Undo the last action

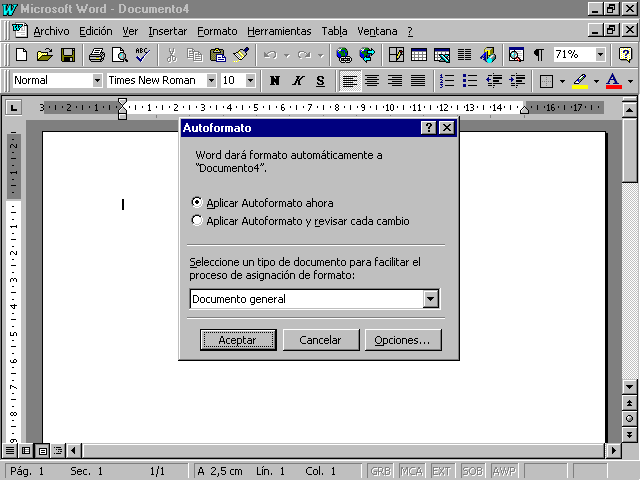click(270, 55)
